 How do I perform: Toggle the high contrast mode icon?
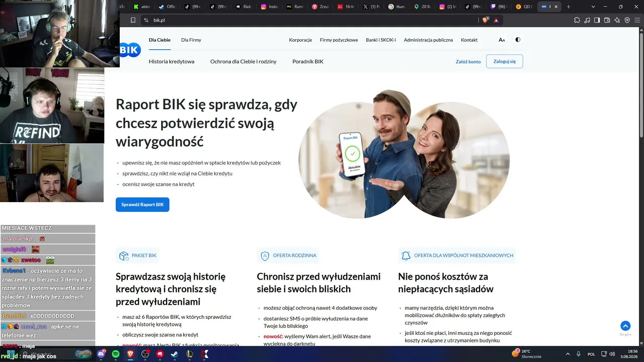click(518, 40)
